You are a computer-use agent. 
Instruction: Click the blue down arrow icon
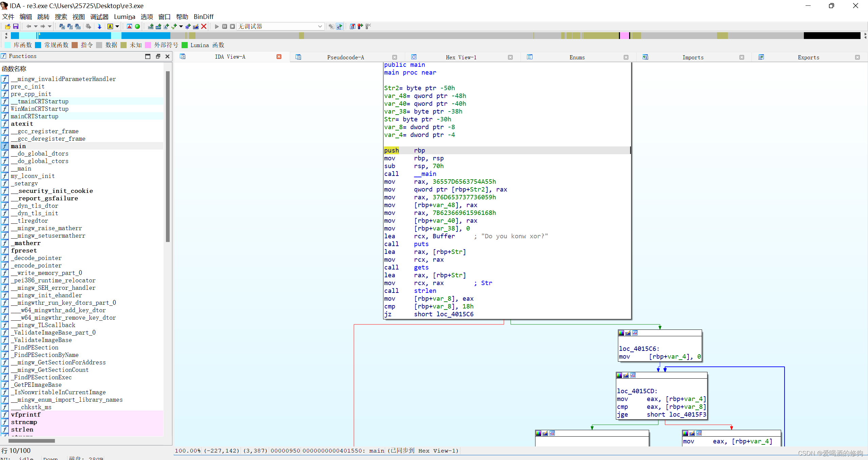(99, 26)
